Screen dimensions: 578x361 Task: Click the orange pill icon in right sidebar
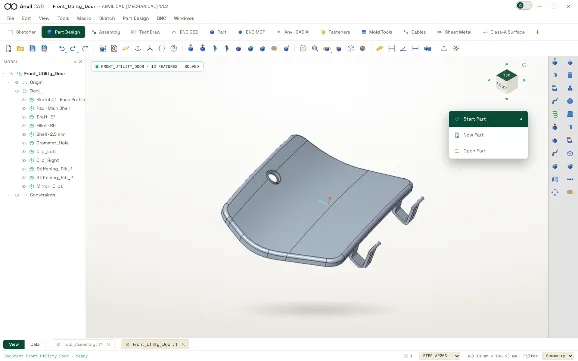(570, 192)
